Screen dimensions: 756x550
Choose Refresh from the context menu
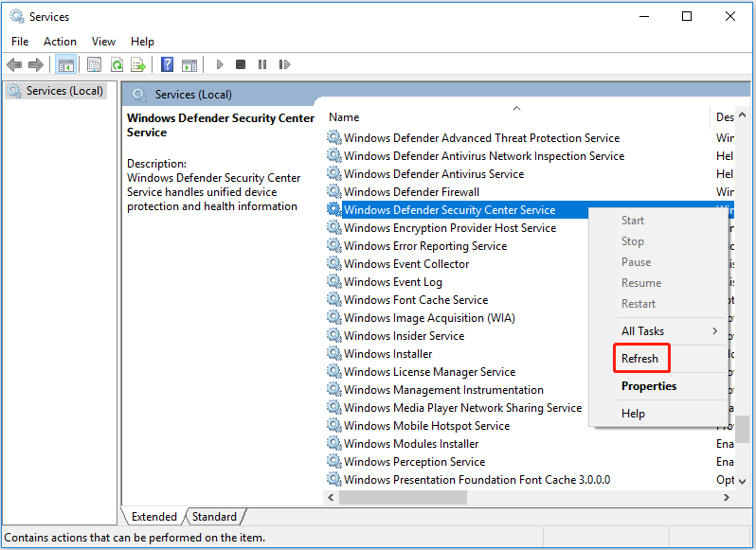pyautogui.click(x=639, y=359)
